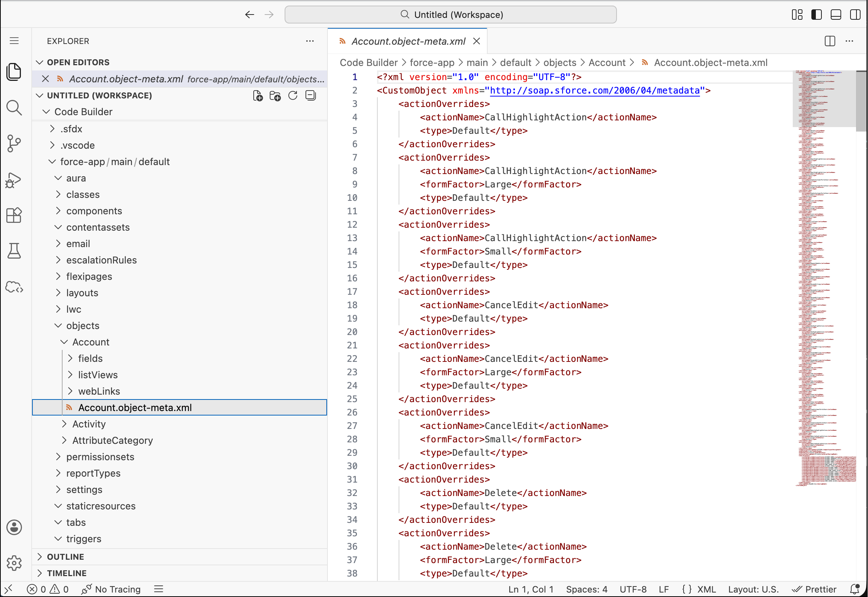Image resolution: width=868 pixels, height=597 pixels.
Task: Toggle the primary sidebar visibility
Action: 817,15
